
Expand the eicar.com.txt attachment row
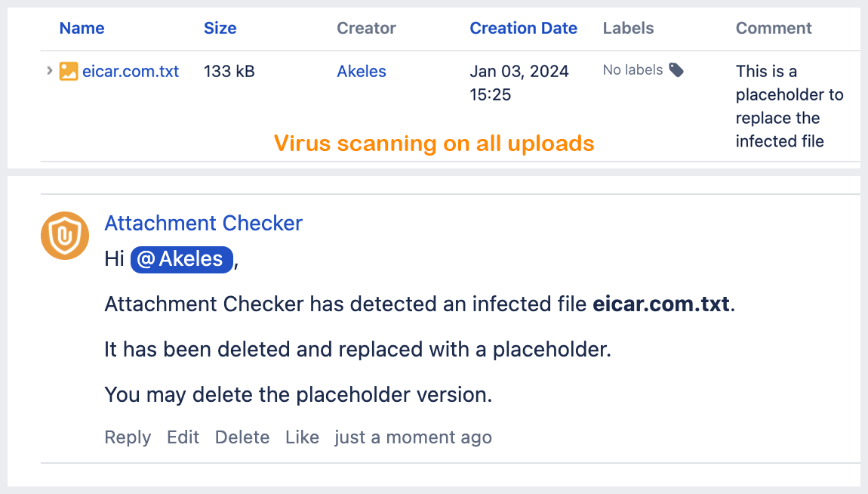tap(49, 70)
